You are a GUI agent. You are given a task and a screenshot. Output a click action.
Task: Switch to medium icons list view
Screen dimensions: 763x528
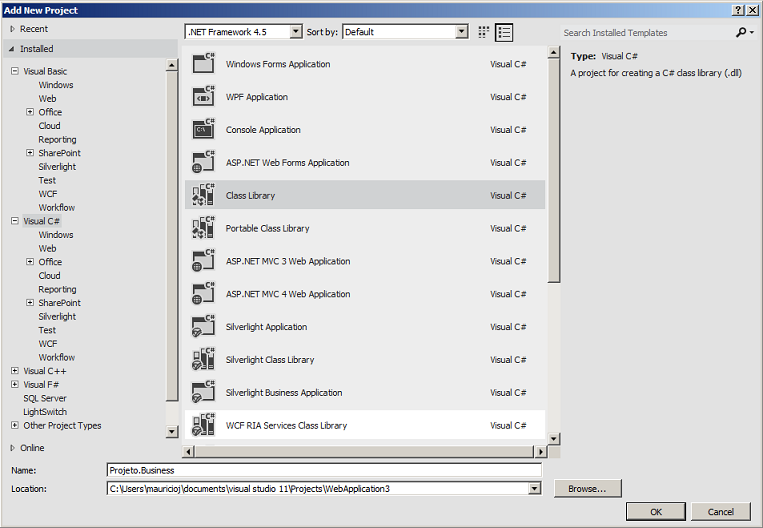coord(504,33)
